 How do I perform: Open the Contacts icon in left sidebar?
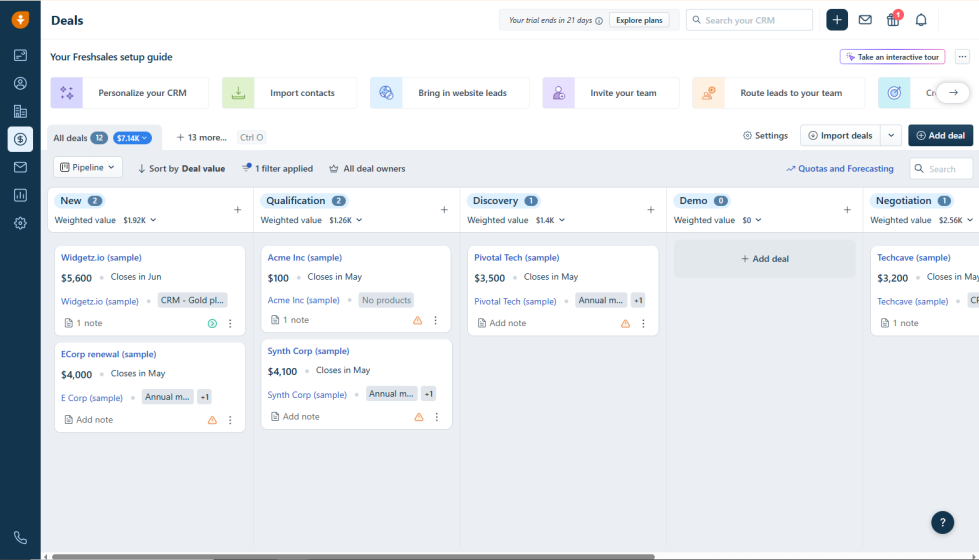20,83
